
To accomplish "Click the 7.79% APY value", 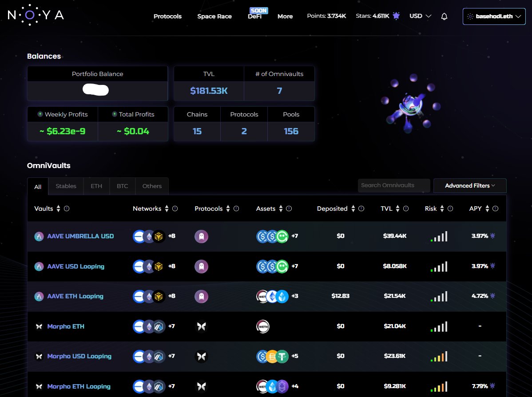I will point(480,386).
